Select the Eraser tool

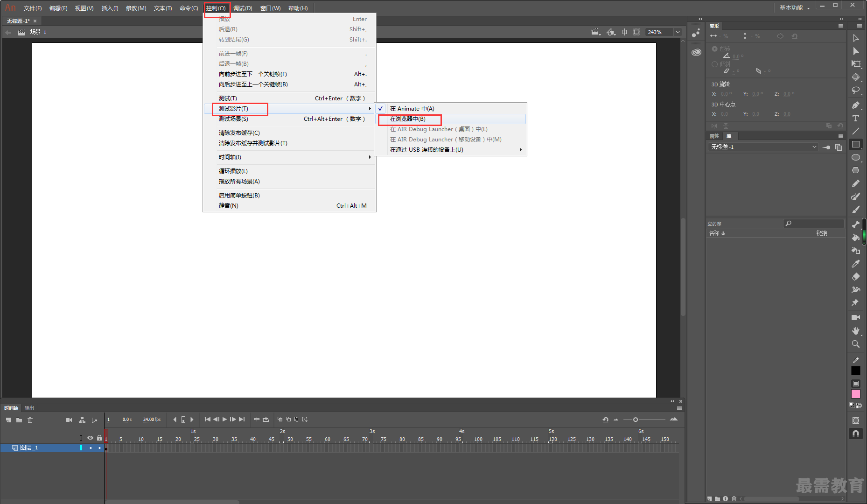pyautogui.click(x=856, y=277)
